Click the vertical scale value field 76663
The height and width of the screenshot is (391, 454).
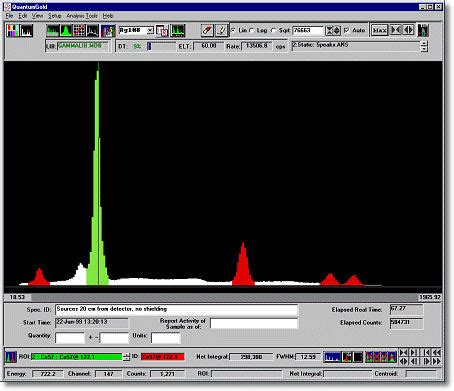pyautogui.click(x=308, y=30)
